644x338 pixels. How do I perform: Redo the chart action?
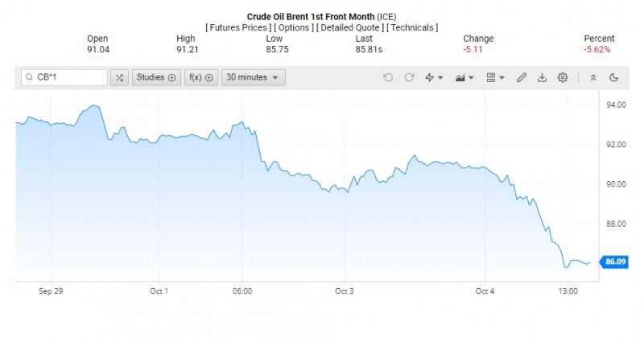pyautogui.click(x=409, y=77)
